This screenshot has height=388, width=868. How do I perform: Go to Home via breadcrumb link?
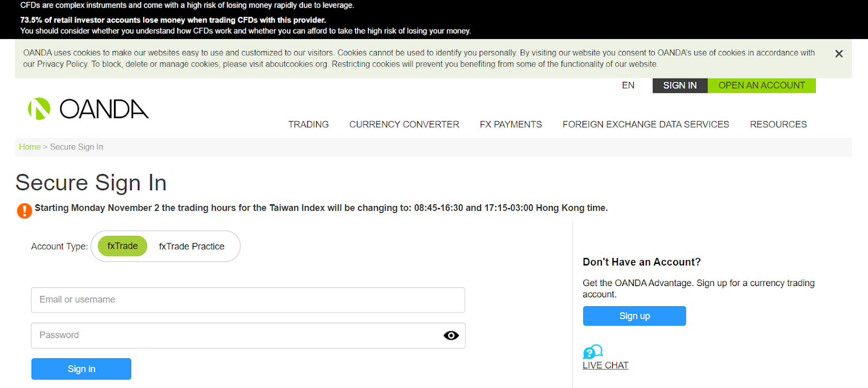[x=30, y=147]
